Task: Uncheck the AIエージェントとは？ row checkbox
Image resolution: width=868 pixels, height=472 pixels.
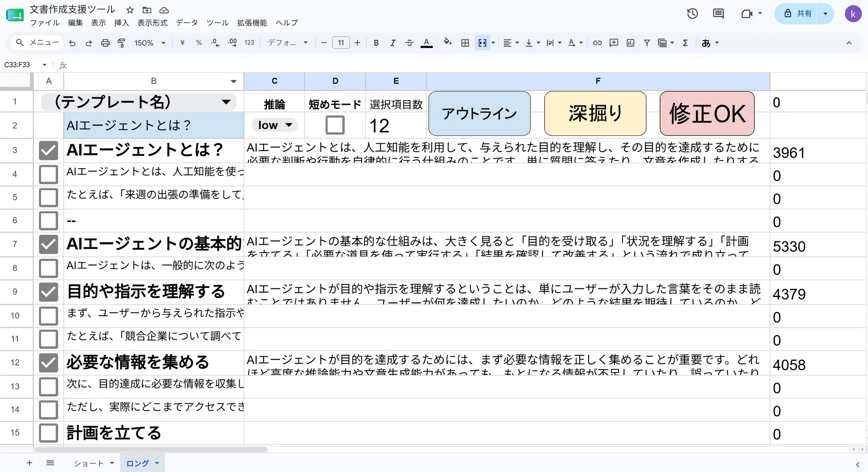Action: coord(48,151)
